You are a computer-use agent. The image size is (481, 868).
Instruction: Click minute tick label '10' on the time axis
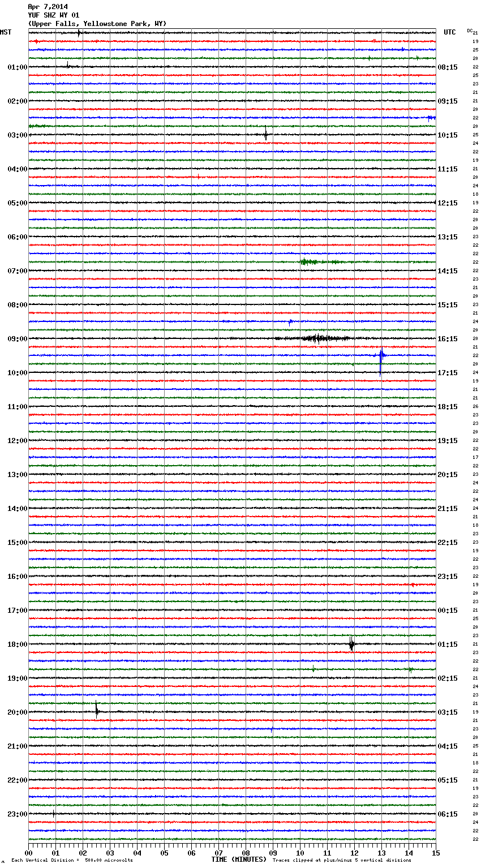[x=300, y=853]
